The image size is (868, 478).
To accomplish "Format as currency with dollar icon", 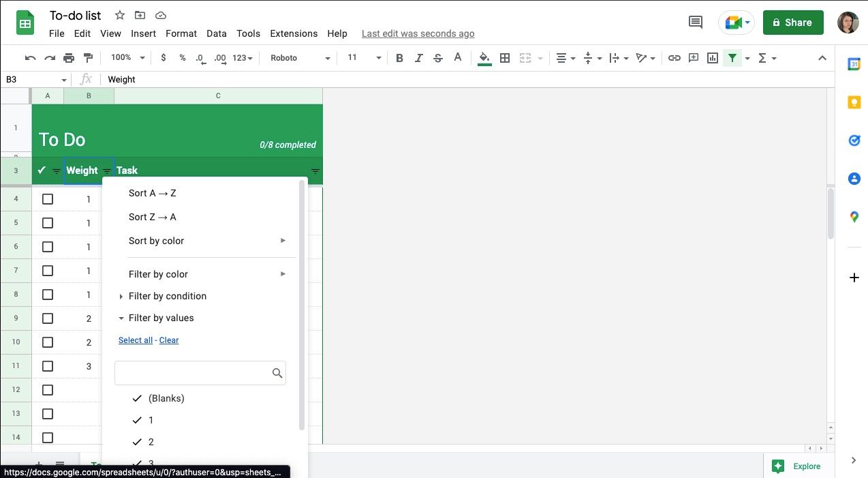I will (x=164, y=58).
